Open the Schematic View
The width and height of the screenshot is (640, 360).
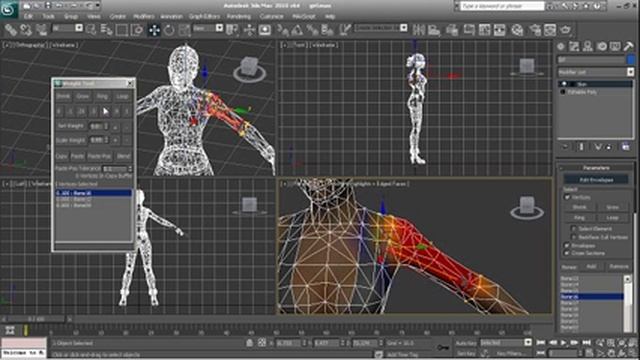pos(500,29)
